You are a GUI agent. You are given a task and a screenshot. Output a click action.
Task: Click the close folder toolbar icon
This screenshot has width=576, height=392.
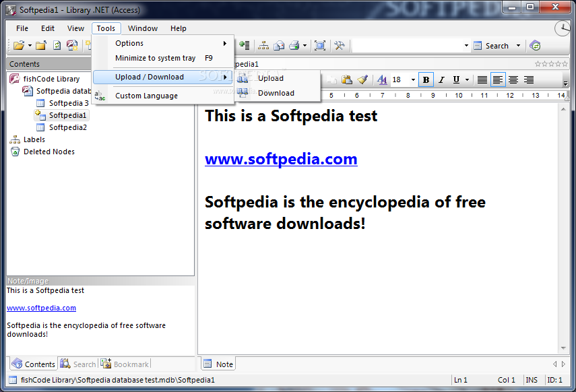point(41,46)
